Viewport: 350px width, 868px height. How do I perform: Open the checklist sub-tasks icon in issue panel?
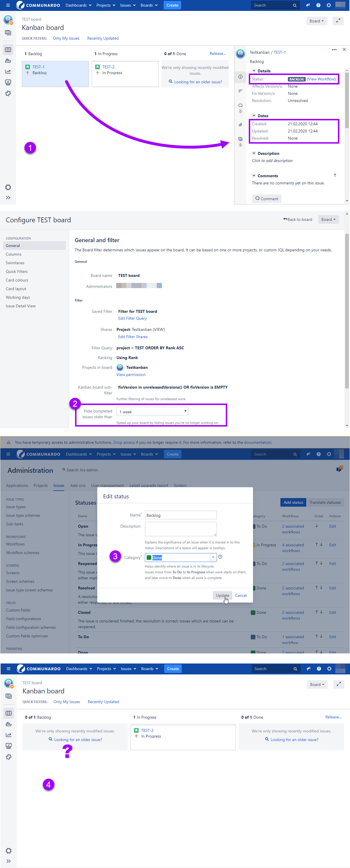coord(240,139)
